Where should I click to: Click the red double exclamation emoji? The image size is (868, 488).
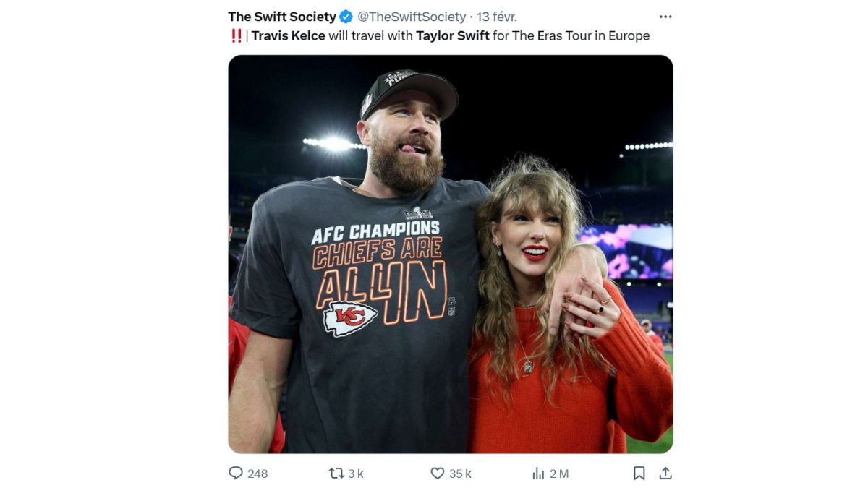click(237, 35)
